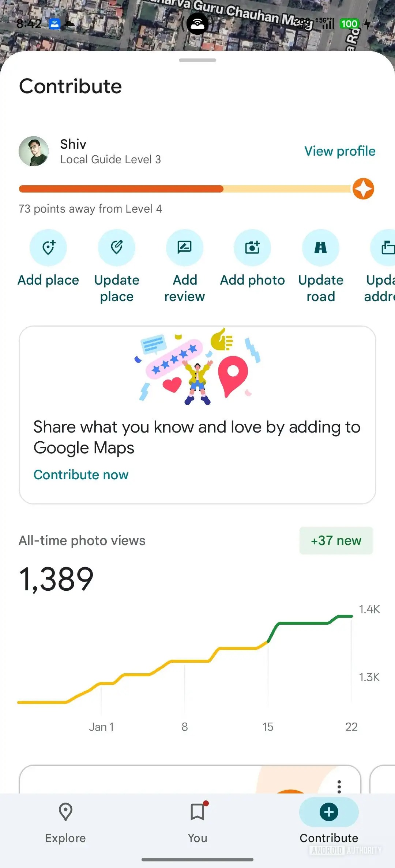Tap the Update place icon
The width and height of the screenshot is (395, 868).
[x=117, y=248]
